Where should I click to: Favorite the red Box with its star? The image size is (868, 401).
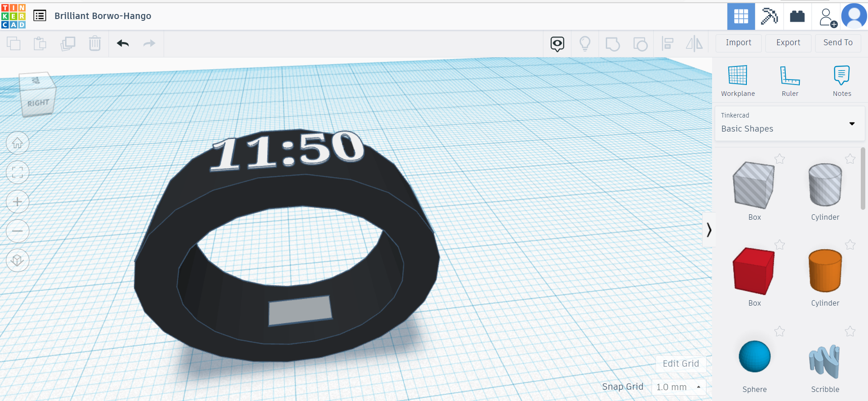779,245
